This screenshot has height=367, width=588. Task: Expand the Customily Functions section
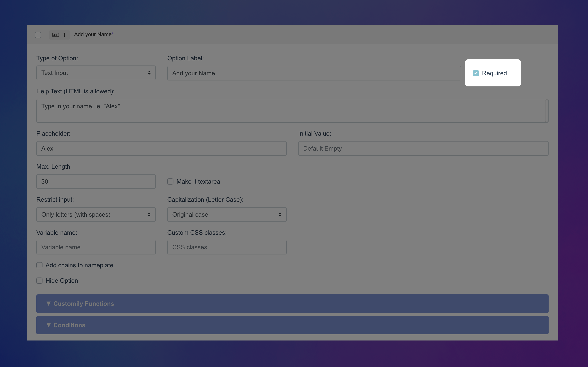tap(292, 304)
